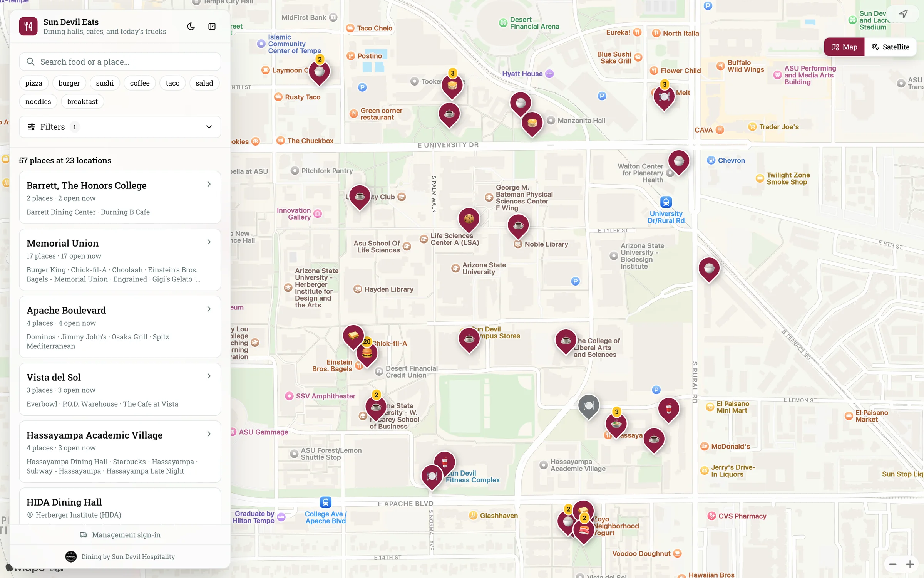Click the plate pin by Melt with 3 badge
The height and width of the screenshot is (578, 924).
point(664,98)
